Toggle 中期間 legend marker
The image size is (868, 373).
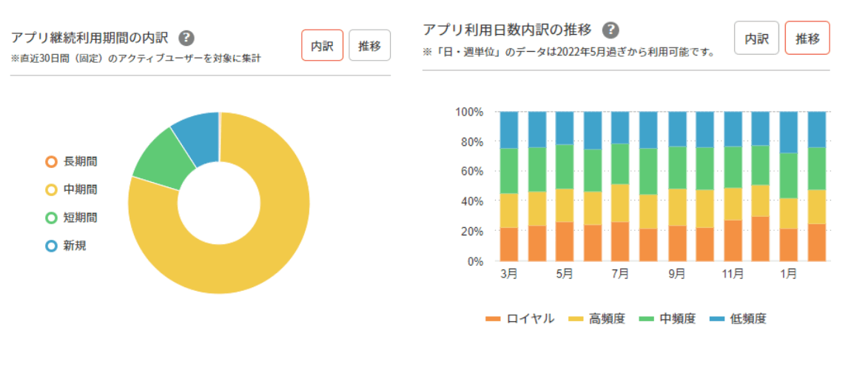51,189
